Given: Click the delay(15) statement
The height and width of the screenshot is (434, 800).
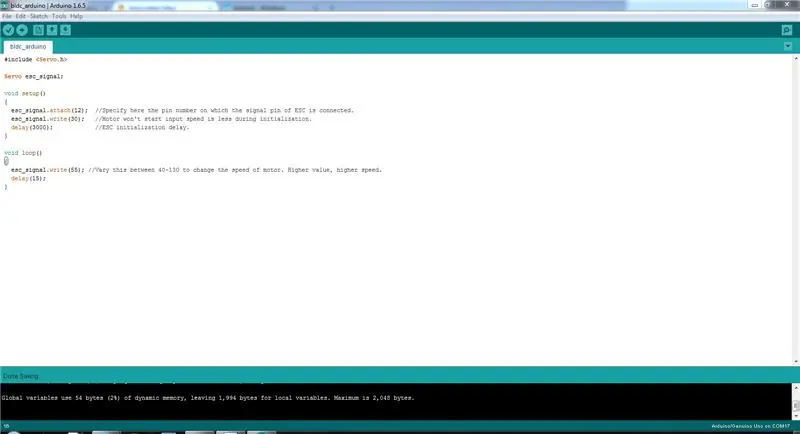Looking at the screenshot, I should coord(29,179).
